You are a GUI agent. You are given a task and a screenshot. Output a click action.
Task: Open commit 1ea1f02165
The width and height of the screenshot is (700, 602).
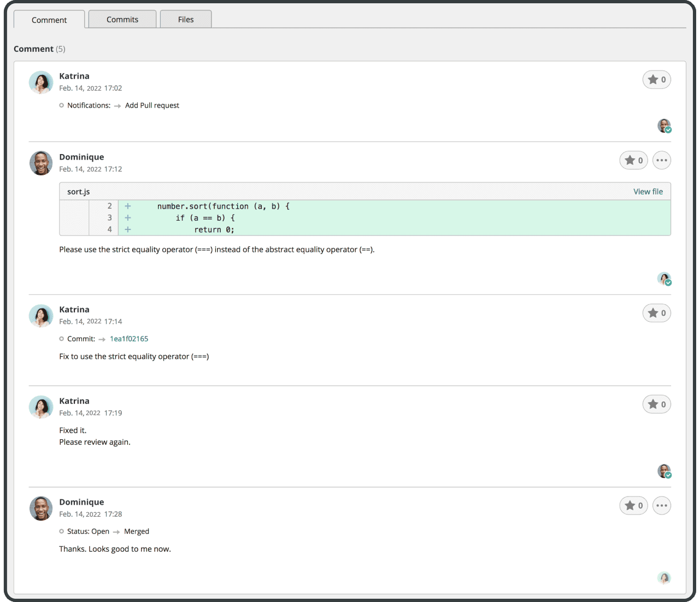point(128,339)
